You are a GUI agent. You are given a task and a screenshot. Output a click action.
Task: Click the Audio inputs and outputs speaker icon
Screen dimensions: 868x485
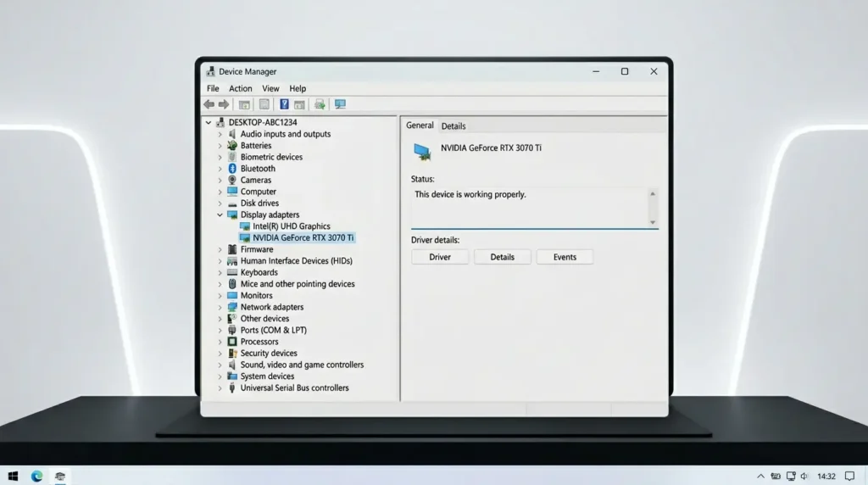(x=232, y=134)
